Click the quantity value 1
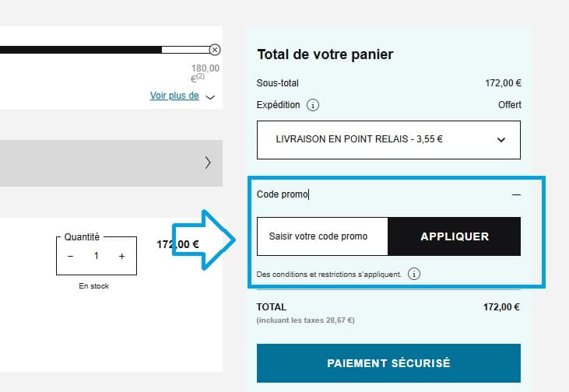This screenshot has width=569, height=392. [x=96, y=256]
